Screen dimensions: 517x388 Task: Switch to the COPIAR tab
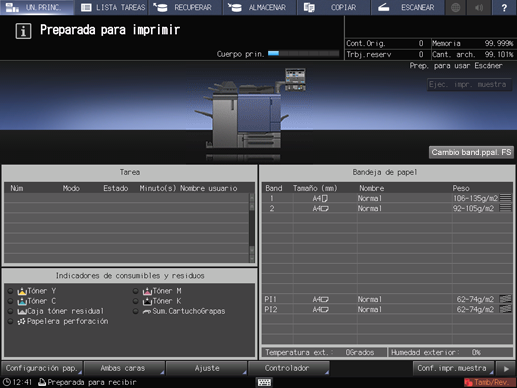click(x=334, y=7)
